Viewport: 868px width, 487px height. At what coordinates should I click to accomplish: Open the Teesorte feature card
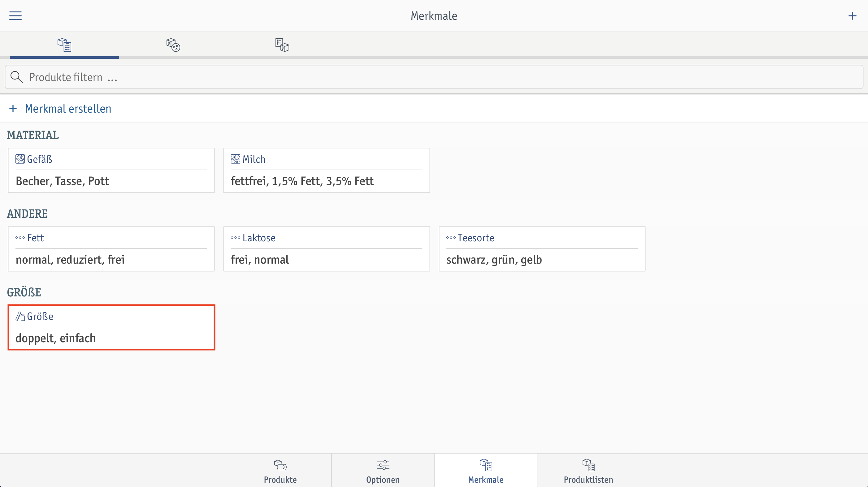coord(542,249)
